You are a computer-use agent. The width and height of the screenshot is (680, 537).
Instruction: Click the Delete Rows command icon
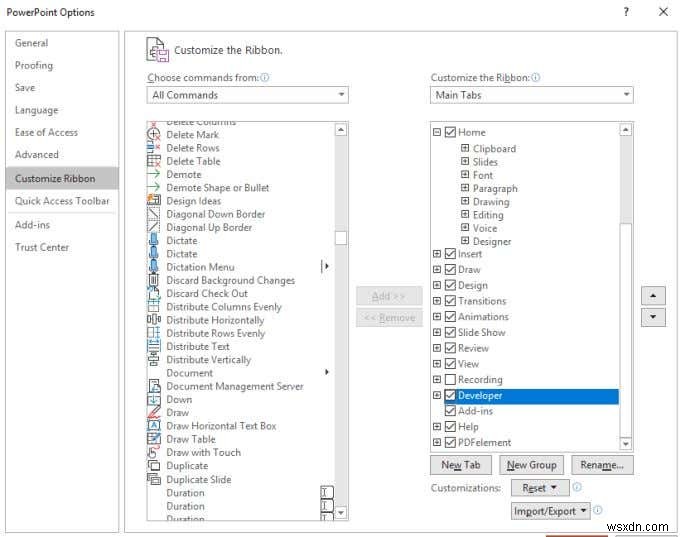click(x=154, y=148)
